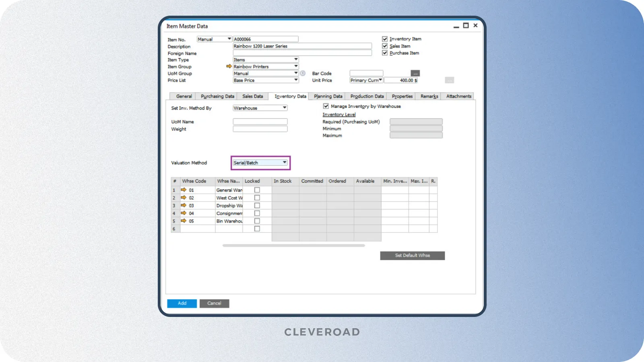Uncheck the Sales Item checkbox
Screen dimensions: 644x362
point(385,46)
